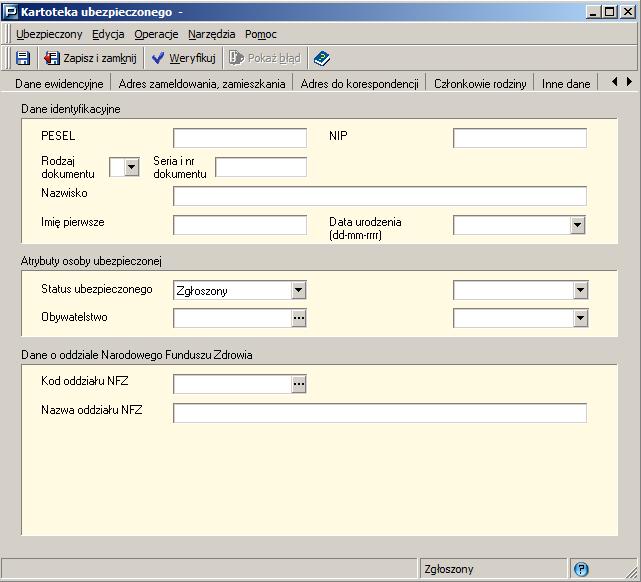Click into the NIP input field
Viewport: 641px width, 582px height.
click(520, 138)
